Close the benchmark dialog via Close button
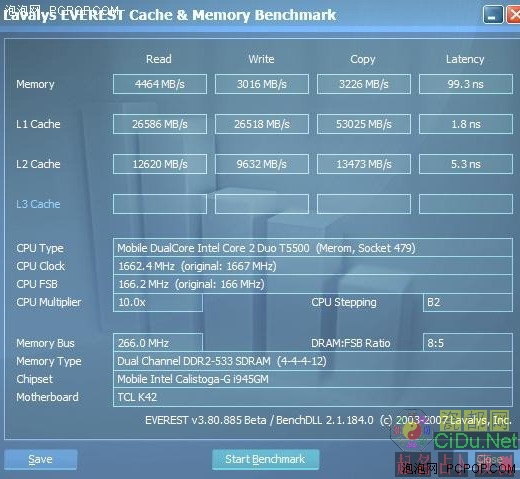 point(489,459)
